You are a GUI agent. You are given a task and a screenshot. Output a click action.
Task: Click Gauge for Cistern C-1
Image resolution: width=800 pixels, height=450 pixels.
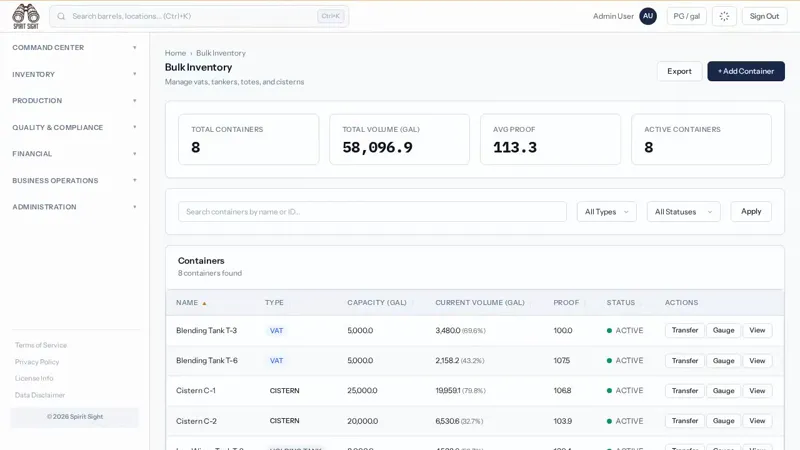click(723, 391)
